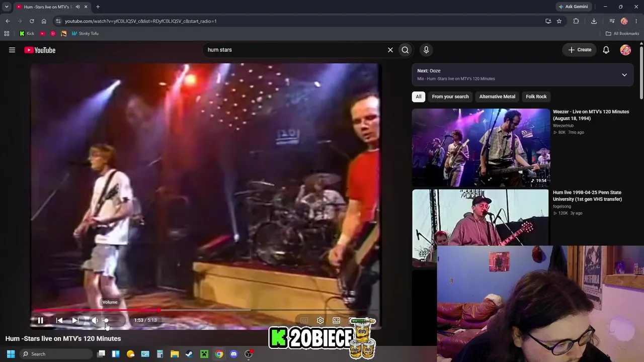Image resolution: width=644 pixels, height=362 pixels.
Task: Seek on the red video progress bar
Action: click(205, 310)
